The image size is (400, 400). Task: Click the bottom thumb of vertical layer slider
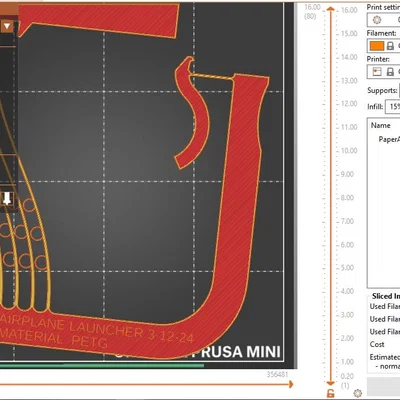coord(330,383)
